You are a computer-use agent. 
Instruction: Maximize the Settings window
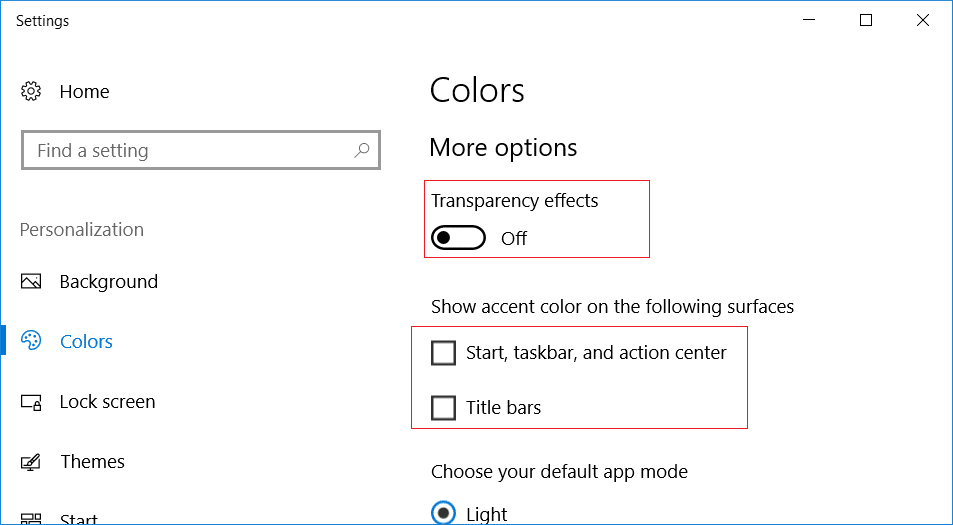point(866,21)
